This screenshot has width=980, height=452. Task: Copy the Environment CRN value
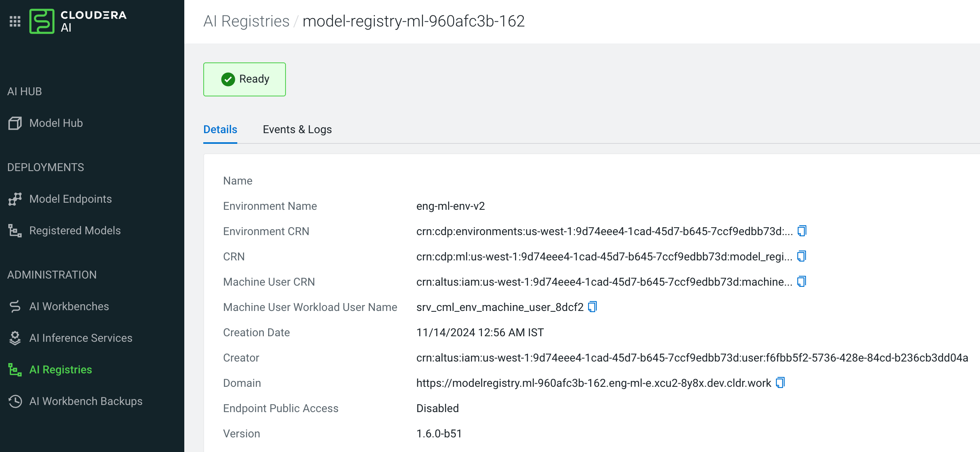(802, 231)
